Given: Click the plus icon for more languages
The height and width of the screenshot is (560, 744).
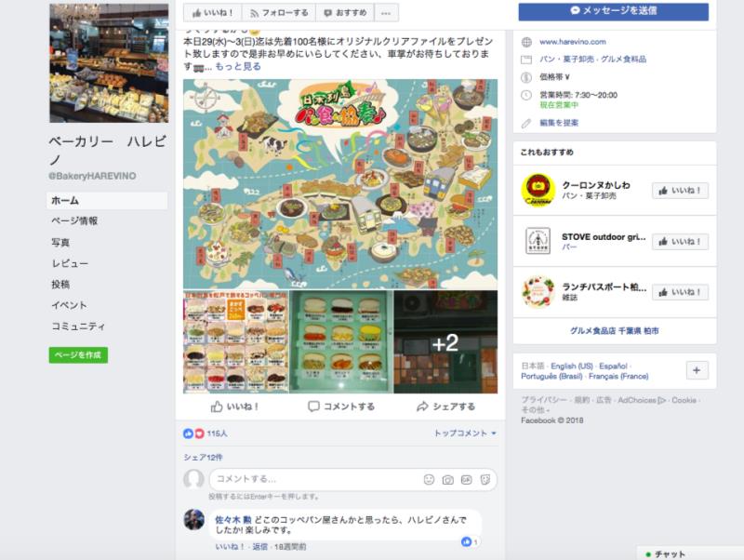Looking at the screenshot, I should pos(697,370).
